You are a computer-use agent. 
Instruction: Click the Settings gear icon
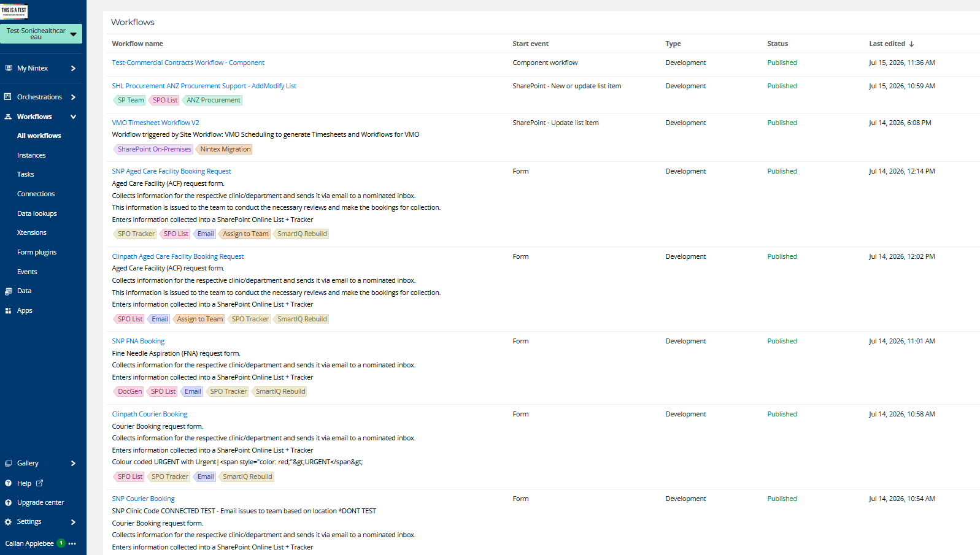click(8, 522)
